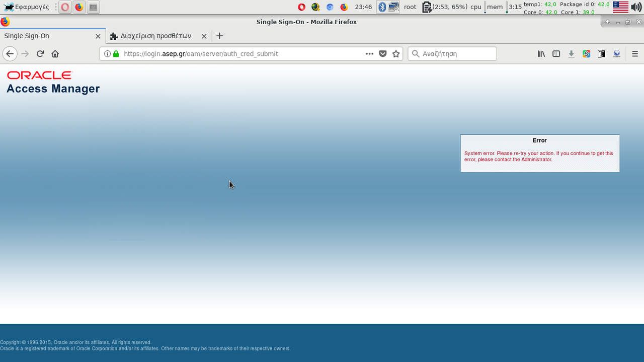
Task: Open the Bluetooth tray icon
Action: 382,7
